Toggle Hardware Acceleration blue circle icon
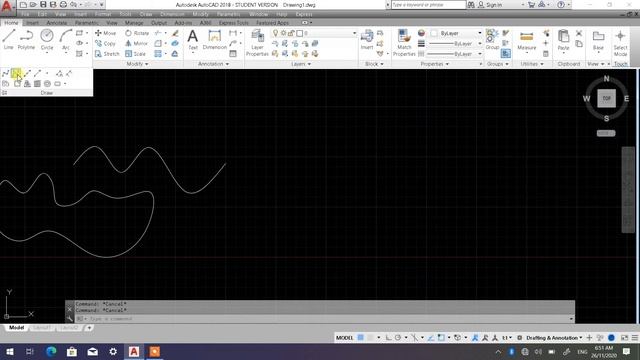 pyautogui.click(x=611, y=338)
